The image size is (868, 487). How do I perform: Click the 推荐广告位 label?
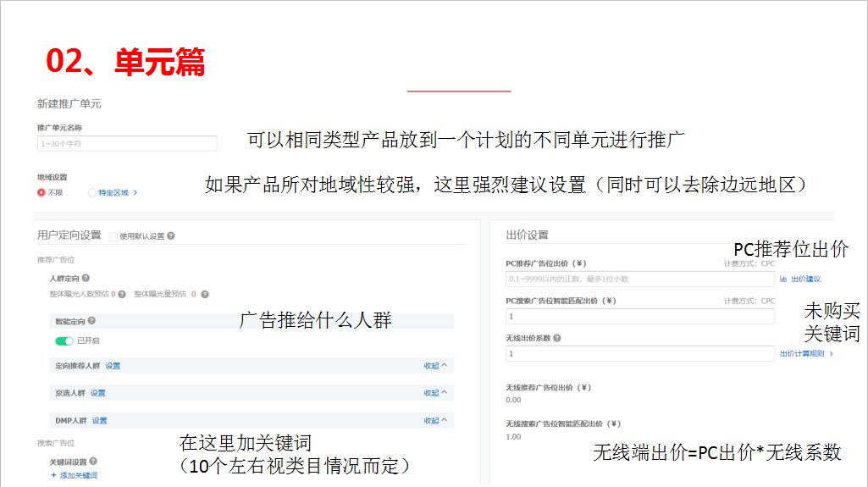[56, 259]
